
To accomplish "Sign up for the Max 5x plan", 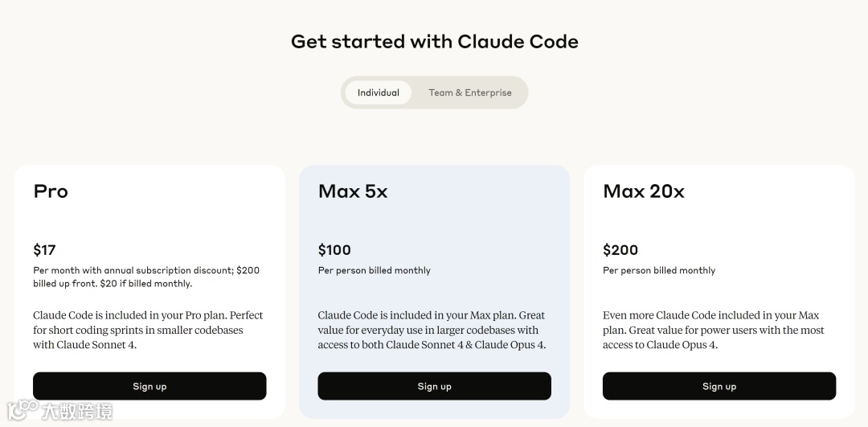I will pos(434,386).
